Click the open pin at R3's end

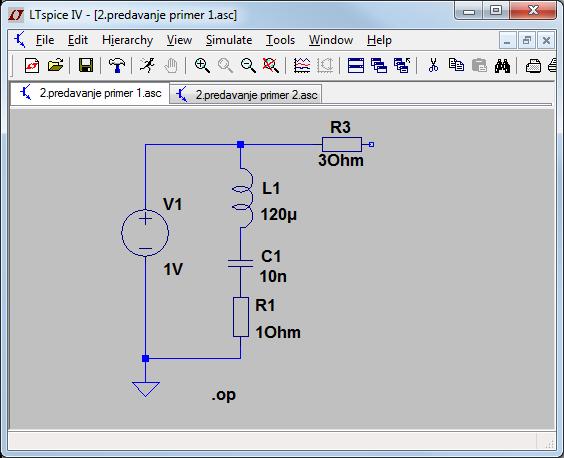tap(372, 144)
